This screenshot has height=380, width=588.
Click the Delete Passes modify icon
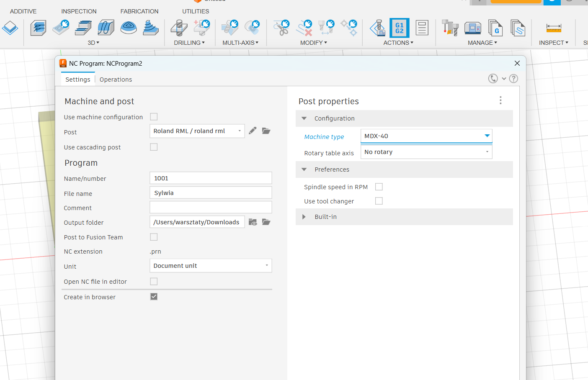[304, 28]
